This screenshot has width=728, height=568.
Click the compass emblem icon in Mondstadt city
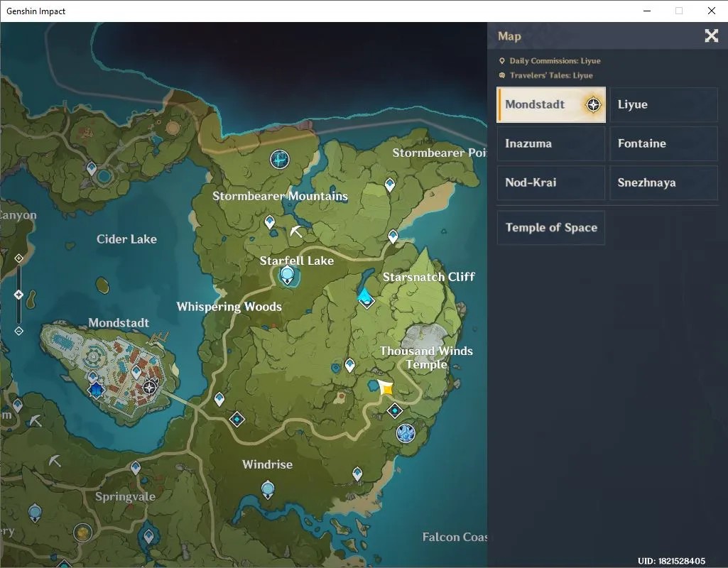pyautogui.click(x=150, y=386)
